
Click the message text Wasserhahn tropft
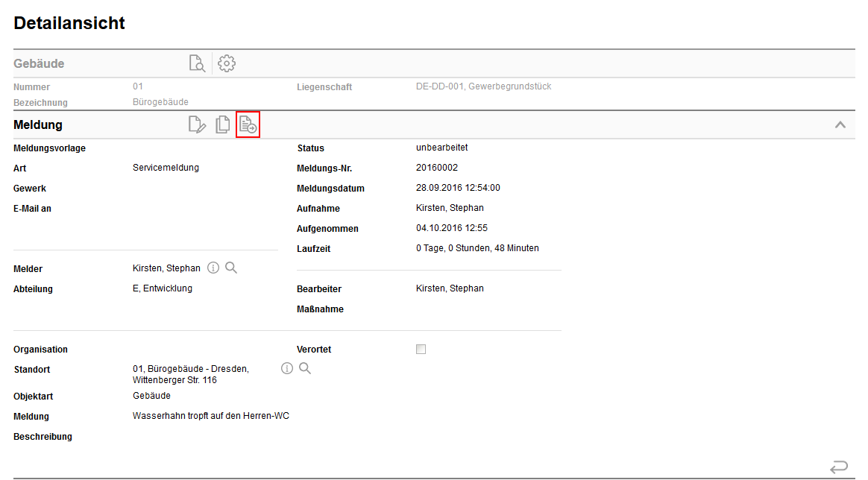click(x=210, y=416)
